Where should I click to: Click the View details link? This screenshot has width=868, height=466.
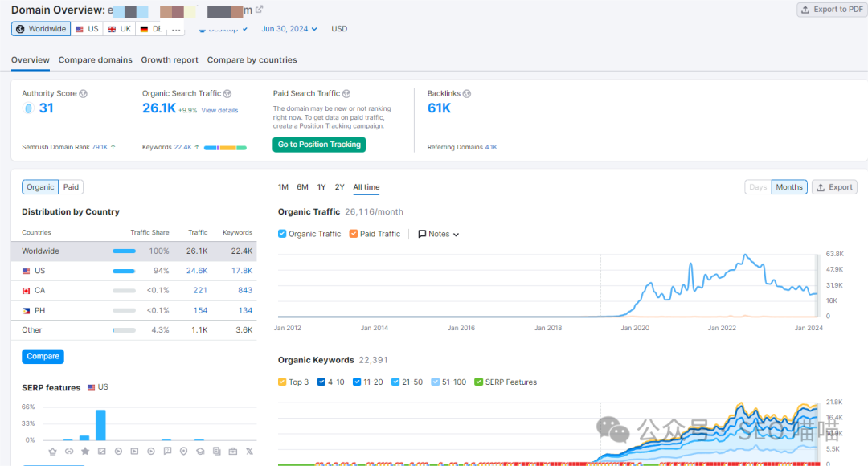(x=219, y=110)
